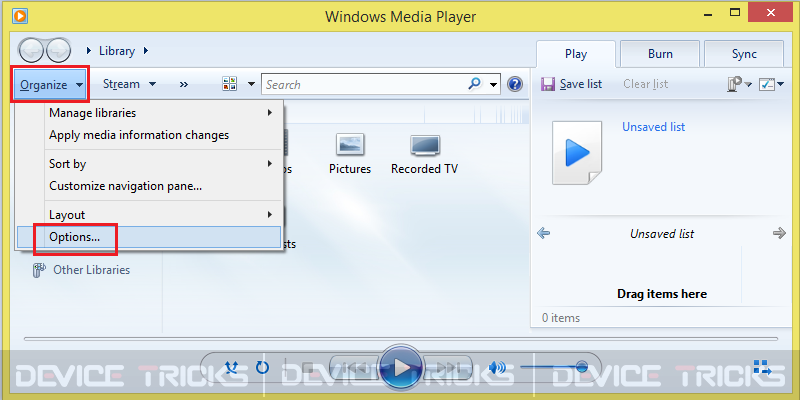Choose Customize navigation pane...

tap(149, 186)
